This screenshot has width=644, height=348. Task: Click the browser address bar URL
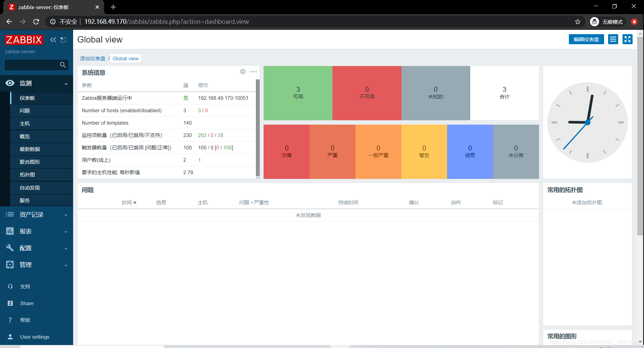pyautogui.click(x=166, y=22)
